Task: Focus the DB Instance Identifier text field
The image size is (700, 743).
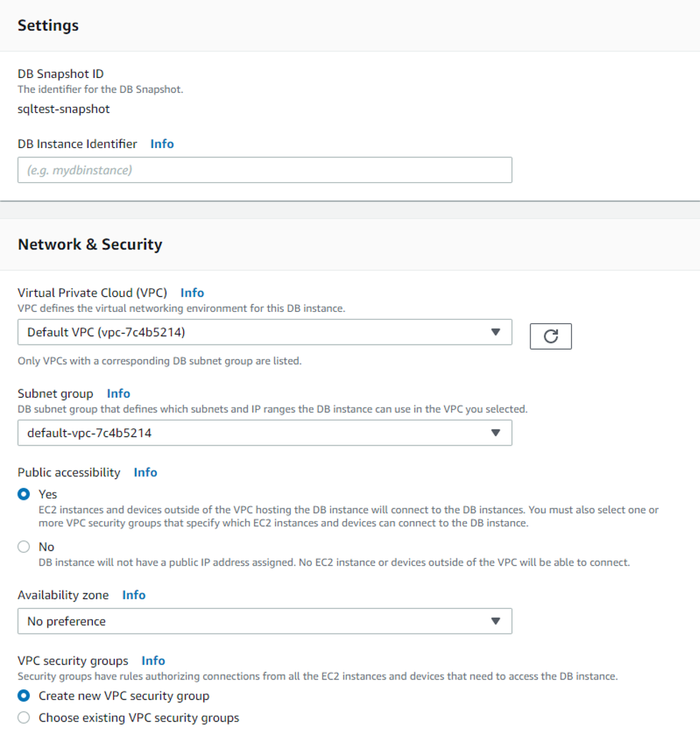Action: [265, 169]
